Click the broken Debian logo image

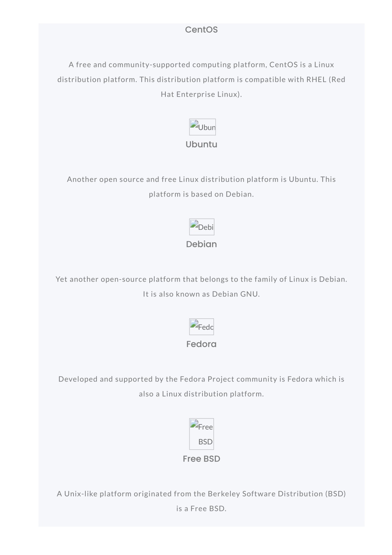[x=202, y=227]
